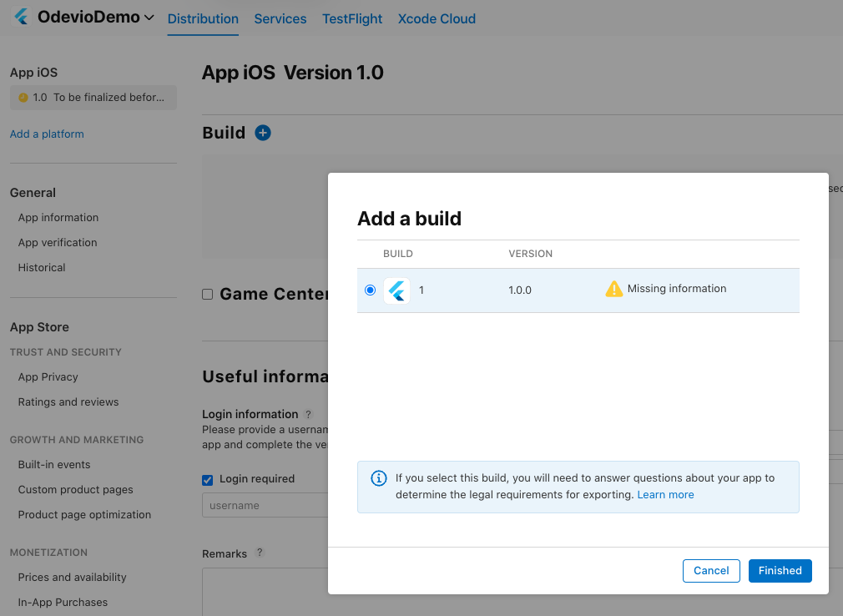843x616 pixels.
Task: Follow the Learn more link
Action: [x=665, y=495]
